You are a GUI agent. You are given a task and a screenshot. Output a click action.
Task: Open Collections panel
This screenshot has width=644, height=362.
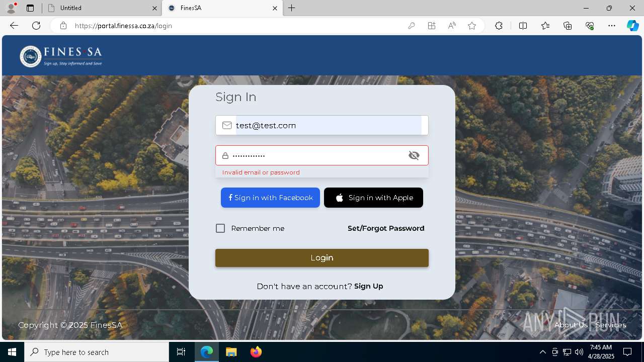pyautogui.click(x=568, y=26)
